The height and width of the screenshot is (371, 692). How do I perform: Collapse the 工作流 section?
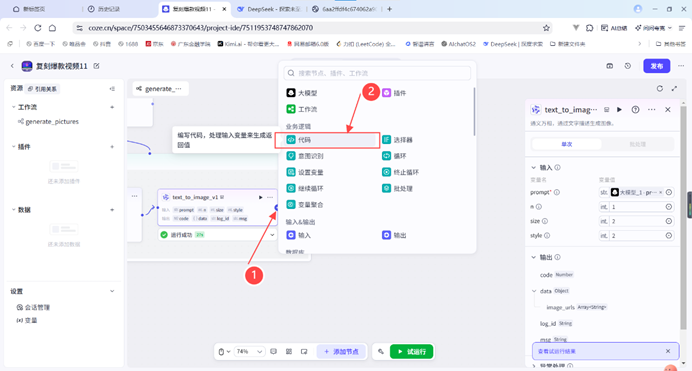point(13,107)
